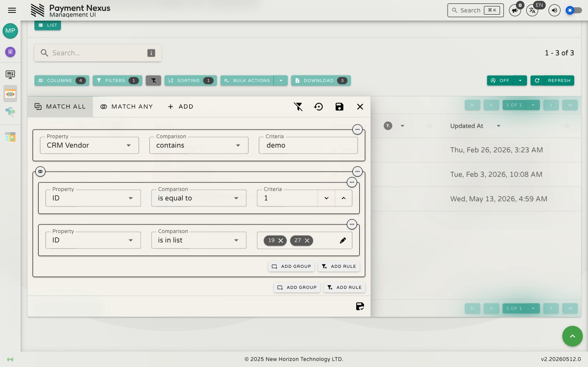Click the search info icon
Viewport: 588px width, 367px height.
pyautogui.click(x=151, y=53)
